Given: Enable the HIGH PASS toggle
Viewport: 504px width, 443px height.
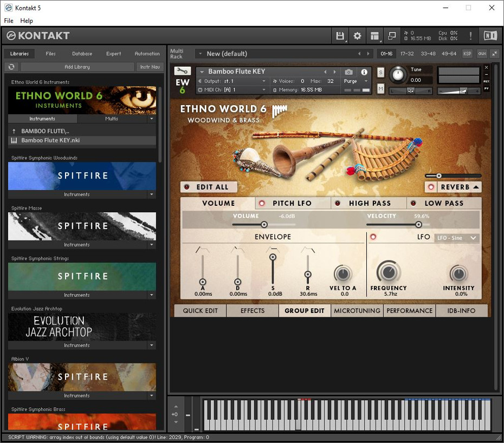Looking at the screenshot, I should click(x=338, y=203).
